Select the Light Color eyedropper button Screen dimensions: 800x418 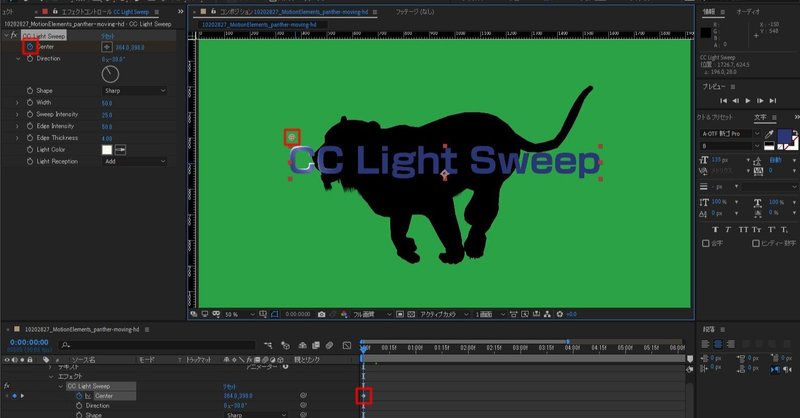[x=120, y=150]
